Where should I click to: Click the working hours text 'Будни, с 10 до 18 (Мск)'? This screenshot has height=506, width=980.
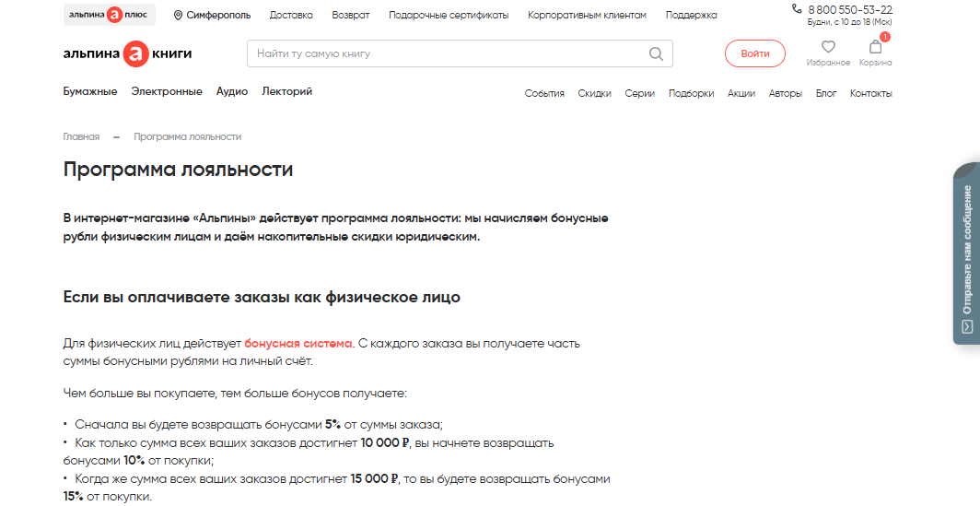pos(850,22)
